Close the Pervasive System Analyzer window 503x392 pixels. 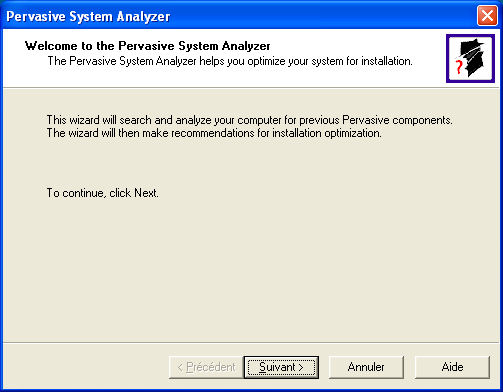point(487,15)
